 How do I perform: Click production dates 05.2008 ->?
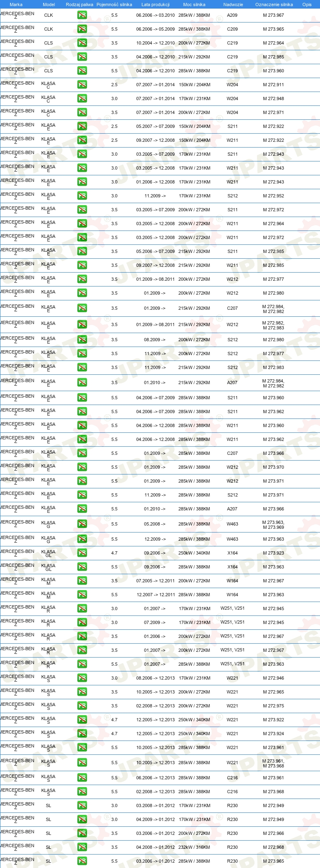click(x=155, y=524)
